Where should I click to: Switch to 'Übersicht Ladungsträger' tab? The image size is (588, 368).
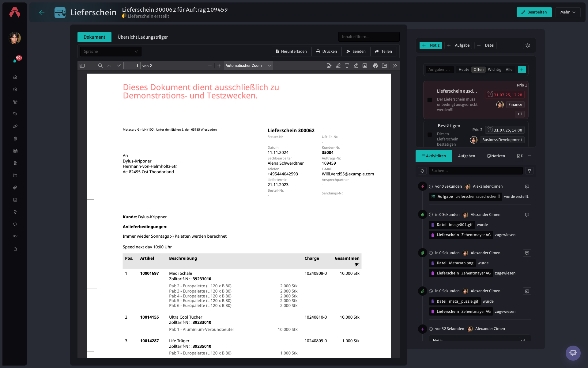pyautogui.click(x=143, y=37)
